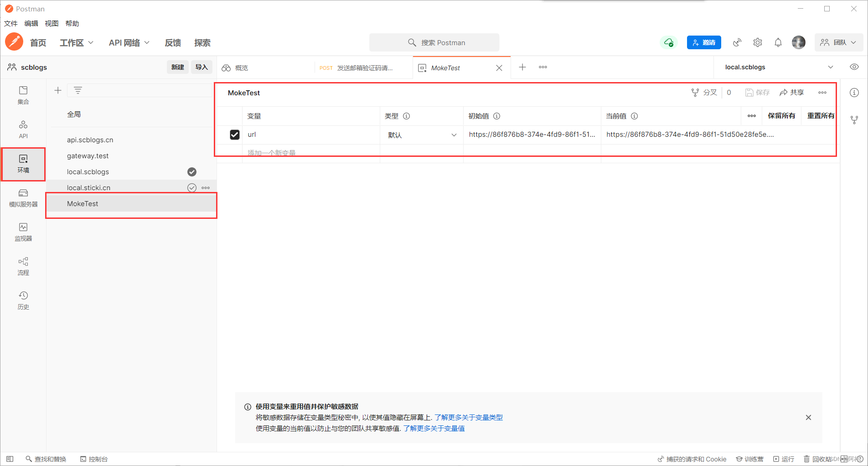This screenshot has width=868, height=466.
Task: Expand the API Network dropdown
Action: pos(129,42)
